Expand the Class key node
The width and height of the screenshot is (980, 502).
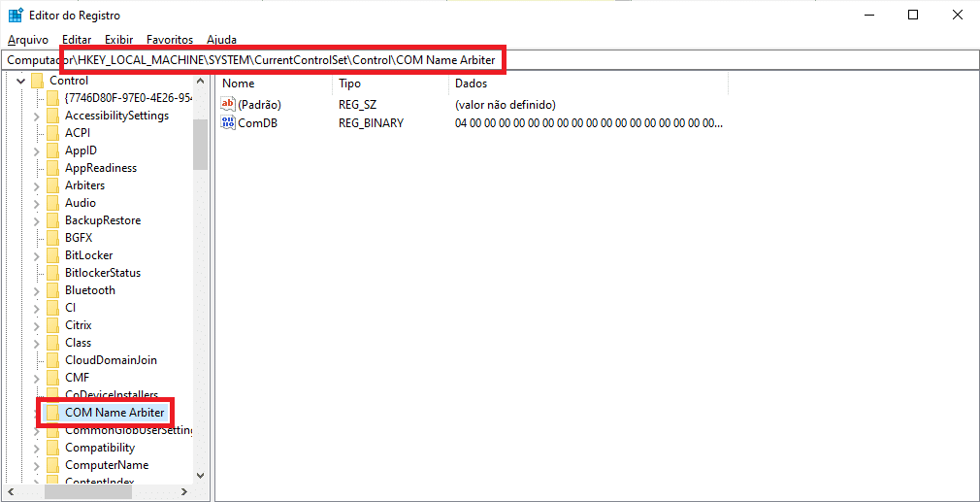click(x=37, y=343)
